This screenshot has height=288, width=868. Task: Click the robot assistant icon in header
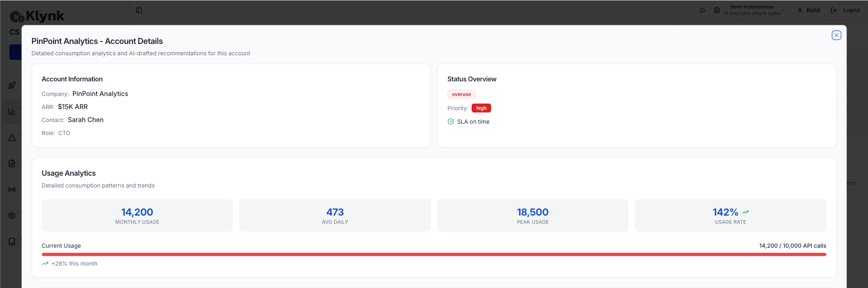(702, 10)
